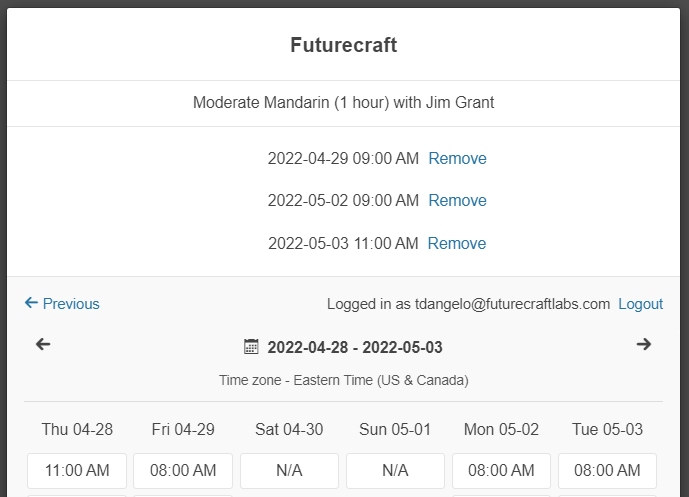The width and height of the screenshot is (689, 497).
Task: Select Friday 04-29 08:00 AM slot
Action: [x=183, y=470]
